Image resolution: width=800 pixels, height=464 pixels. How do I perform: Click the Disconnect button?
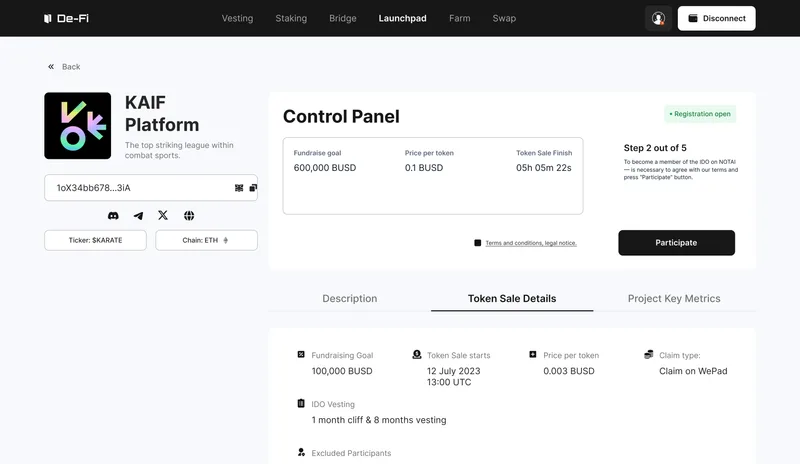coord(716,18)
